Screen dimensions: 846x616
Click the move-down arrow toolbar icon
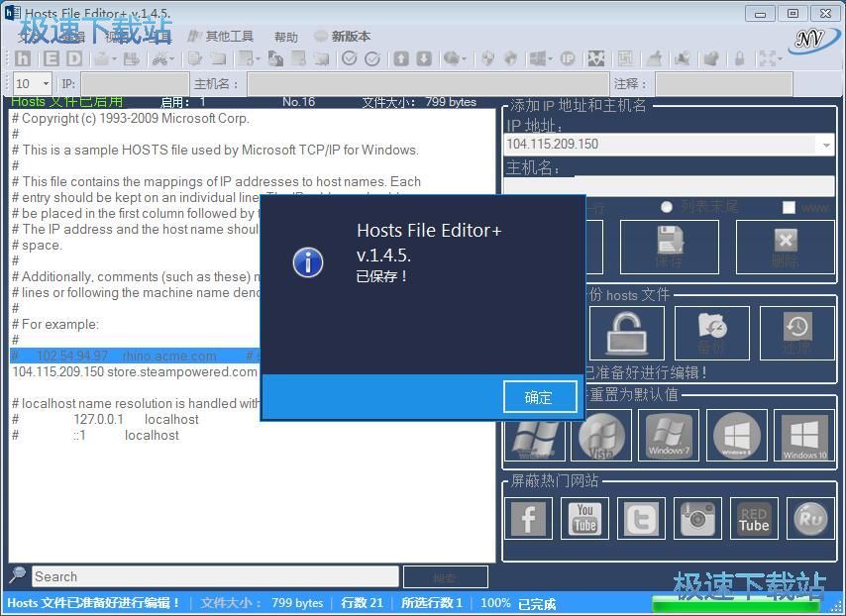[424, 58]
